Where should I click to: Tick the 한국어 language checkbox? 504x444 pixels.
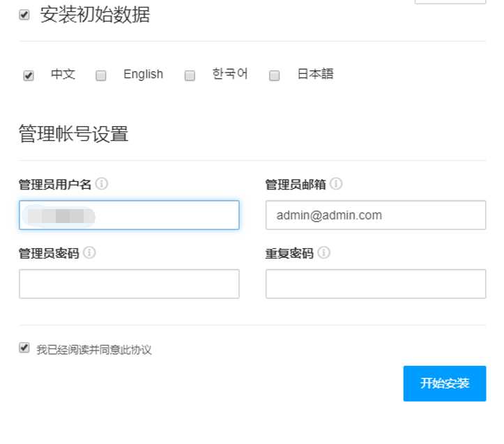pos(190,76)
